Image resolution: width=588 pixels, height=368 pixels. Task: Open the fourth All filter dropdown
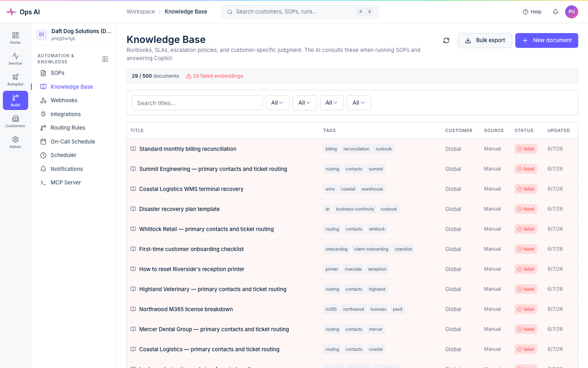pyautogui.click(x=359, y=103)
